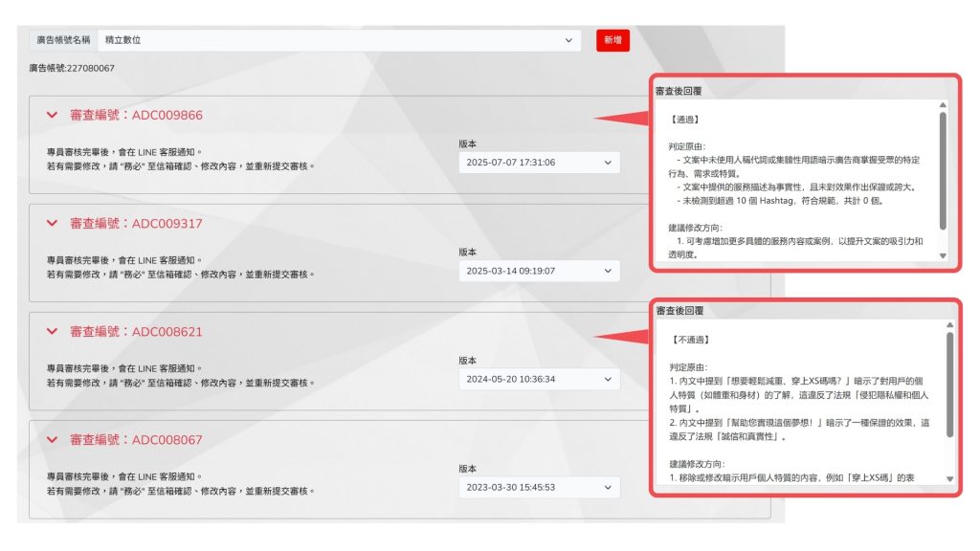This screenshot has height=551, width=980.
Task: Click the 審查編號：ADC009866 heading text
Action: pos(136,115)
